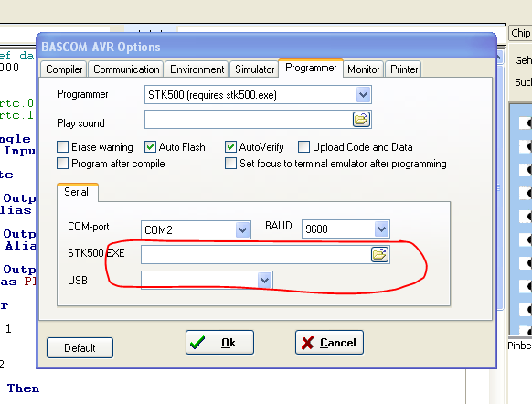Open the Environment tab
The image size is (532, 404).
[197, 69]
